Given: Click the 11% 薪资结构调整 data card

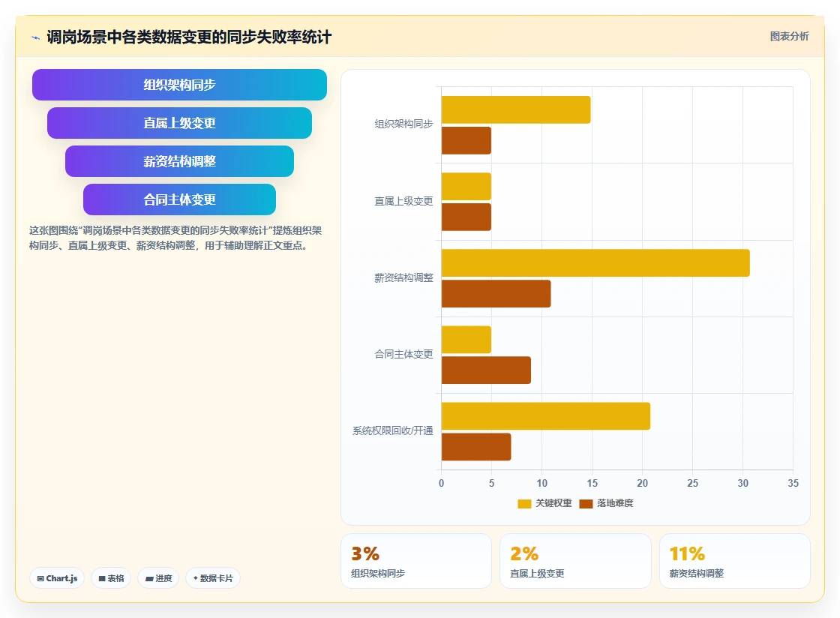Looking at the screenshot, I should [x=734, y=561].
